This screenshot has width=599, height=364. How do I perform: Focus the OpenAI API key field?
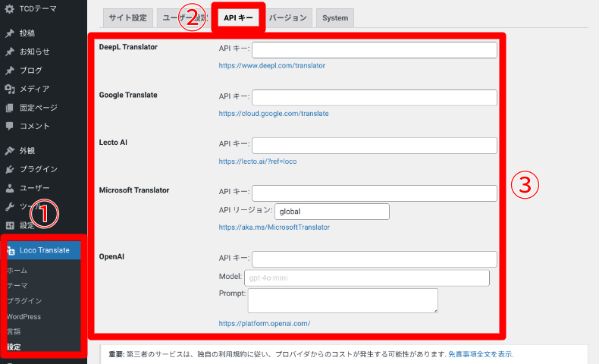pos(375,259)
